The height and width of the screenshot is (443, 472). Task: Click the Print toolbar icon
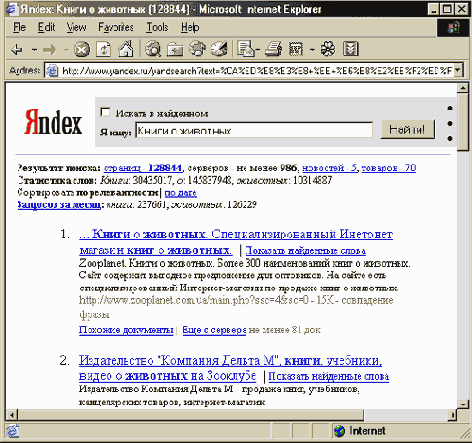click(x=273, y=49)
